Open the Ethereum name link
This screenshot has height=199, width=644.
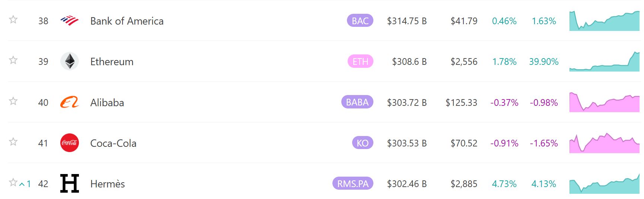[112, 62]
